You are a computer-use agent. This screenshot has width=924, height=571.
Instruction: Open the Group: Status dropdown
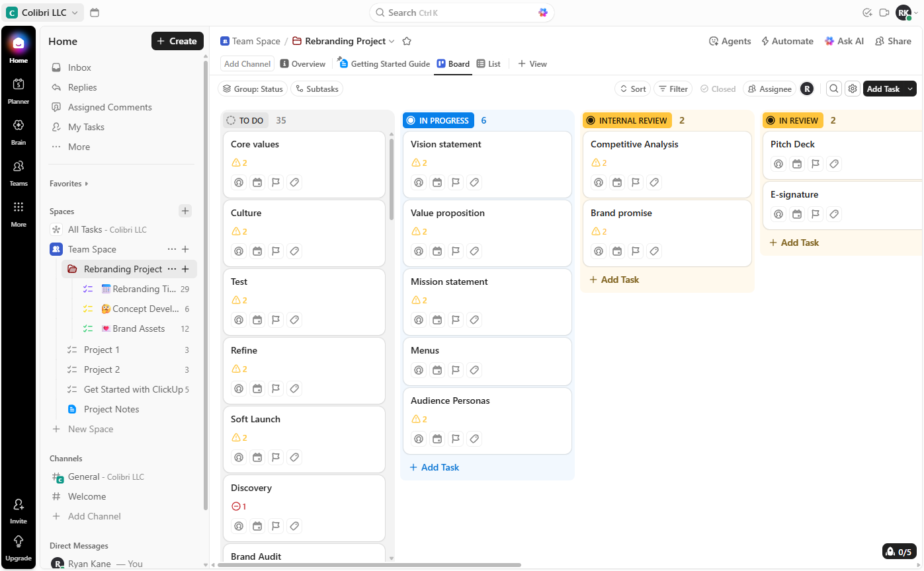[x=252, y=88]
